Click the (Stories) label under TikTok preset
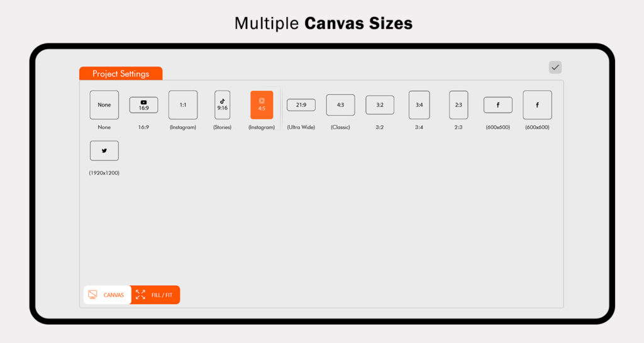 (222, 128)
